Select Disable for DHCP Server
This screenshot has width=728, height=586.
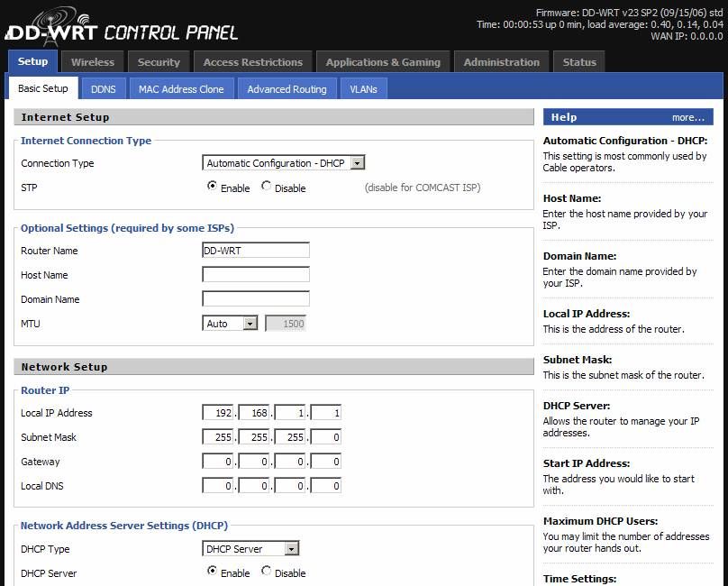pyautogui.click(x=268, y=573)
